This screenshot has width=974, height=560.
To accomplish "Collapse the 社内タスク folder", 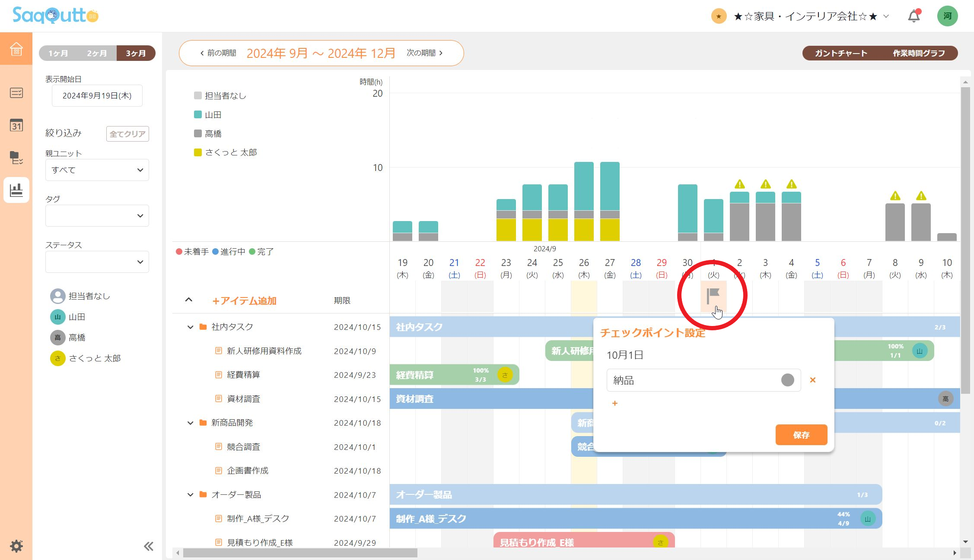I will point(190,327).
